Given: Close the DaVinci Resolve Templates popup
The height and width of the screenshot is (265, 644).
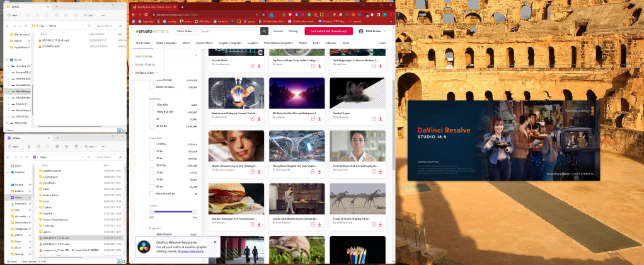Looking at the screenshot, I should (x=215, y=242).
